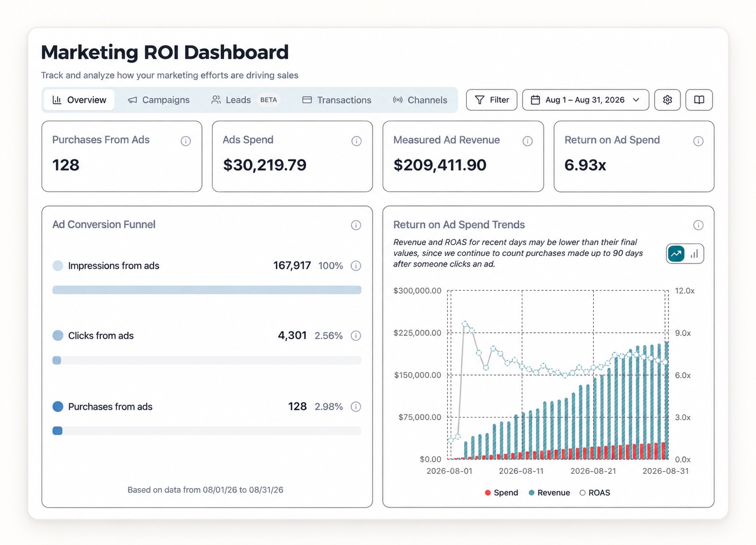
Task: Show info for Ads Spend card
Action: pos(357,141)
